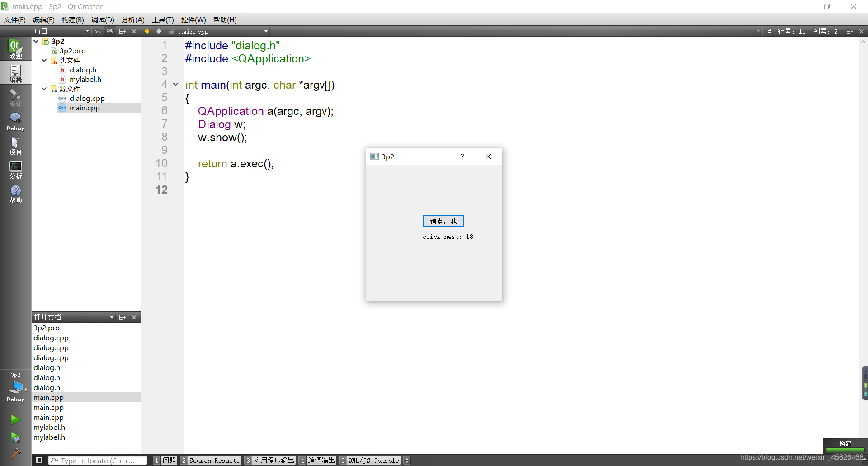The width and height of the screenshot is (868, 466).
Task: Toggle synchronize with editor link icon
Action: (110, 31)
